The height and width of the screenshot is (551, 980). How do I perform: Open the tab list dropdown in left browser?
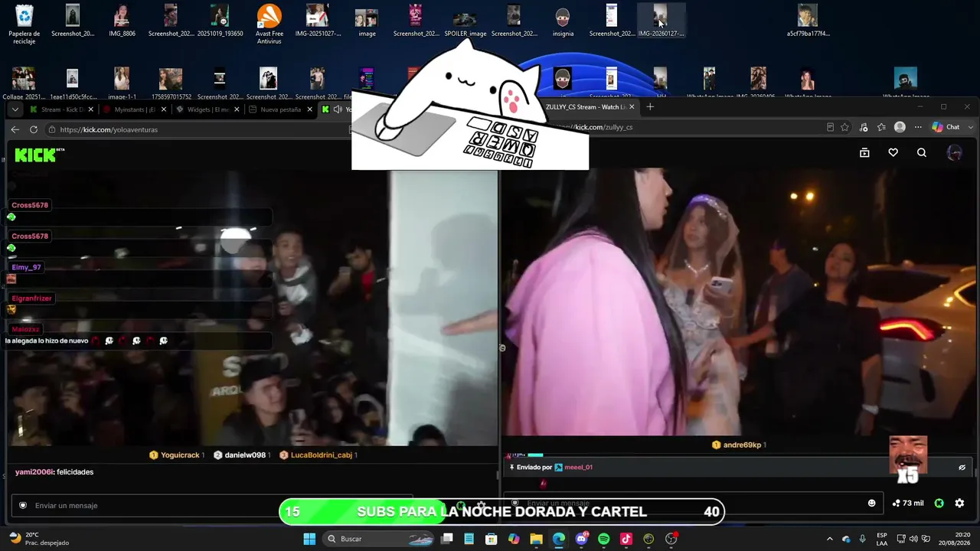click(x=15, y=109)
